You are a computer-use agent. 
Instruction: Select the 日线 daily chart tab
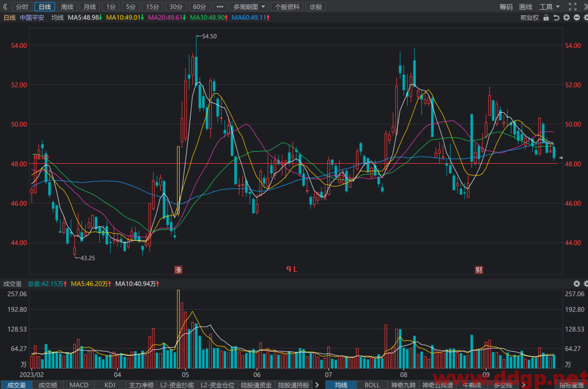coord(45,7)
